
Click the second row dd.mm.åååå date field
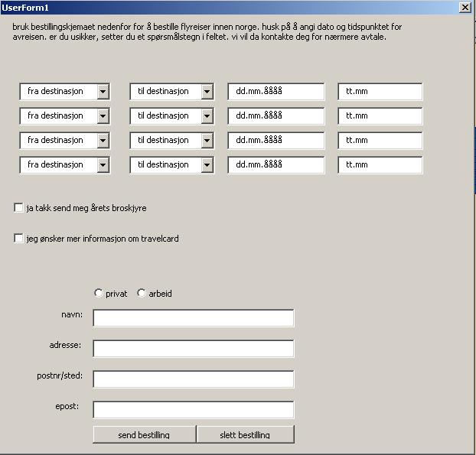[276, 116]
